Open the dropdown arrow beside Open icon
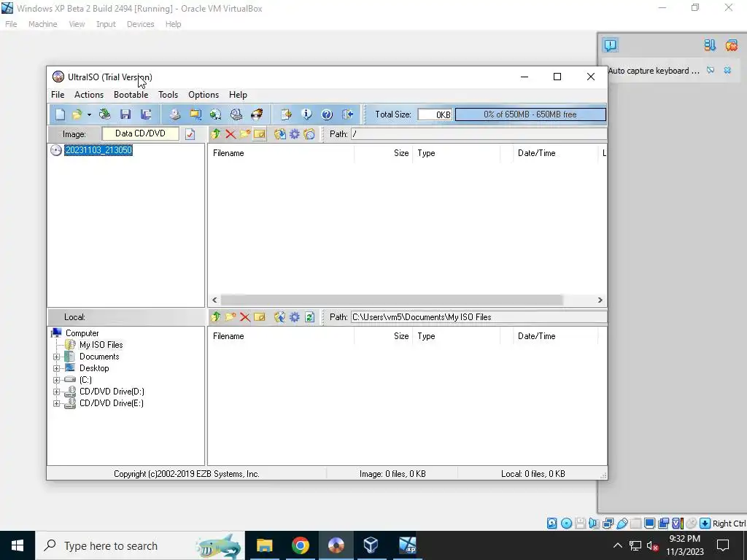The image size is (747, 560). 89,114
